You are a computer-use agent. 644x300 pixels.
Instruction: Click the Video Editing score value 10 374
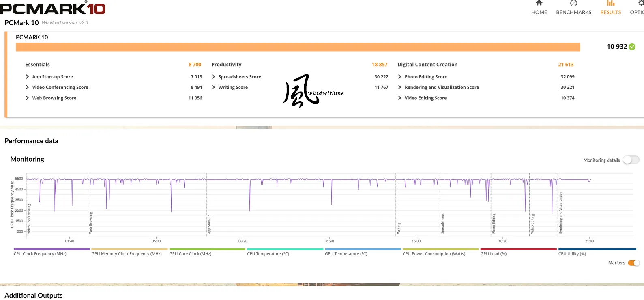(x=567, y=98)
